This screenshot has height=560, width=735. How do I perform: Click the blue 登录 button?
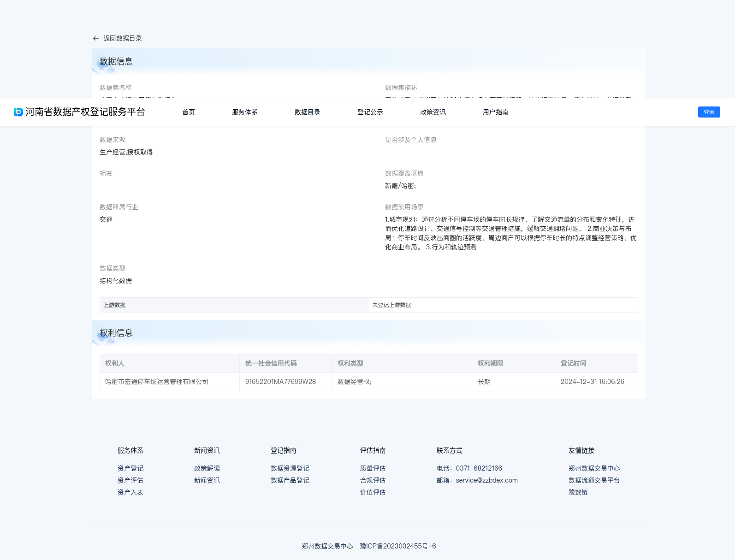(x=709, y=112)
